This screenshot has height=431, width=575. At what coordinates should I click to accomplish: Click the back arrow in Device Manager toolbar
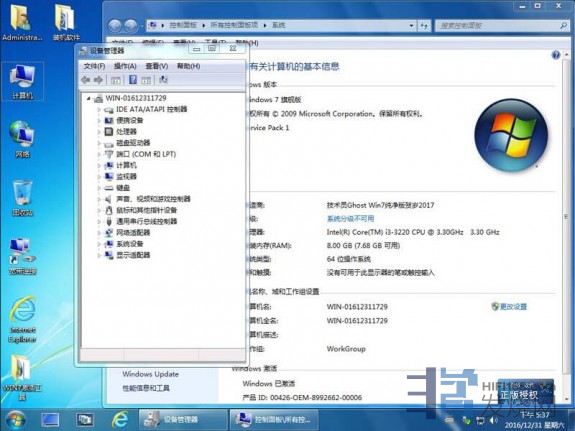(x=85, y=80)
